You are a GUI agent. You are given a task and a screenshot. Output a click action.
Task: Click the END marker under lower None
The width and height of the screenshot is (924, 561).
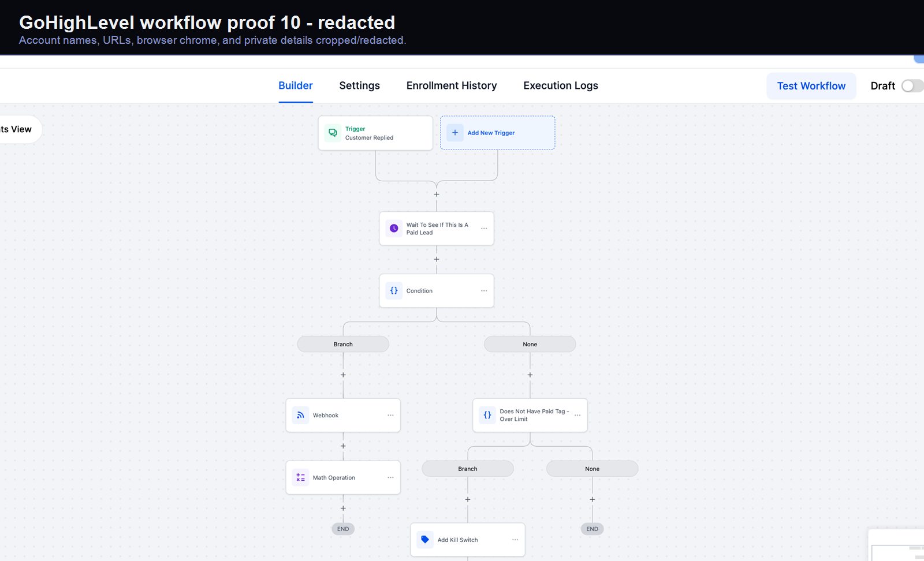593,529
